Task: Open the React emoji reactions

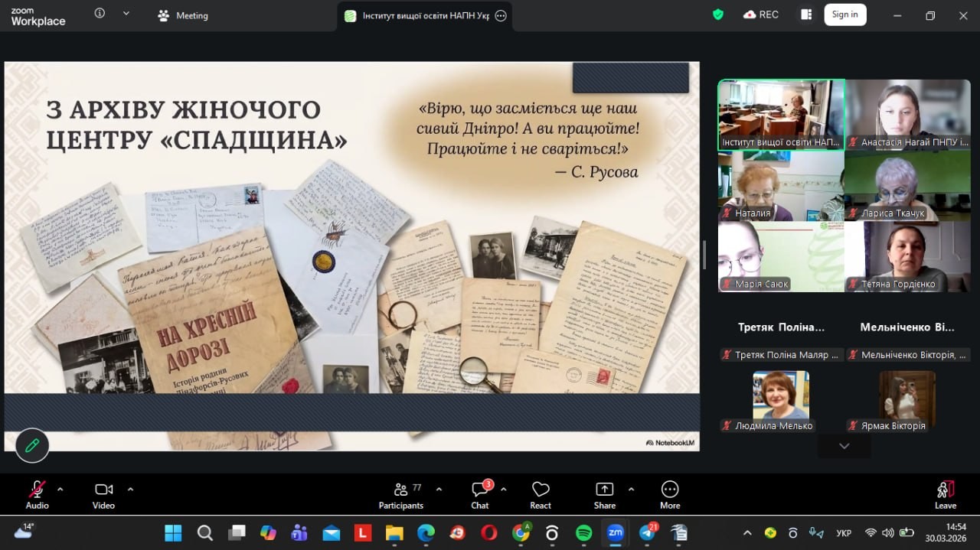Action: pos(541,494)
